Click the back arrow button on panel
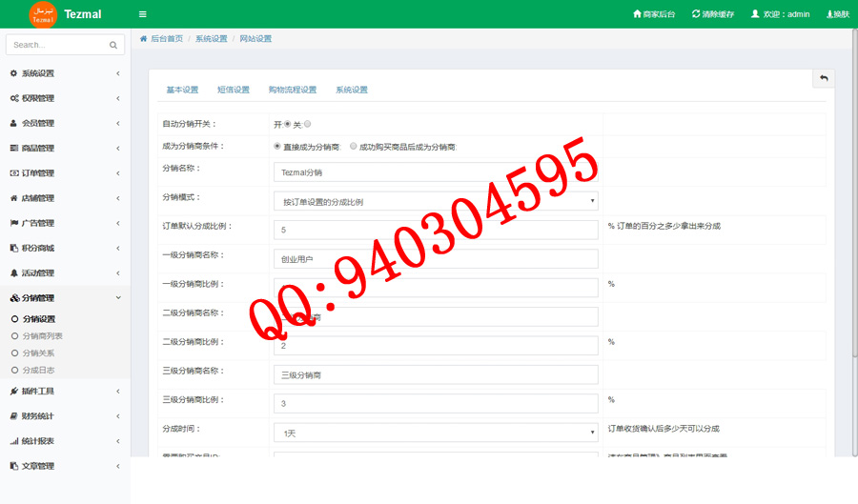 (824, 78)
